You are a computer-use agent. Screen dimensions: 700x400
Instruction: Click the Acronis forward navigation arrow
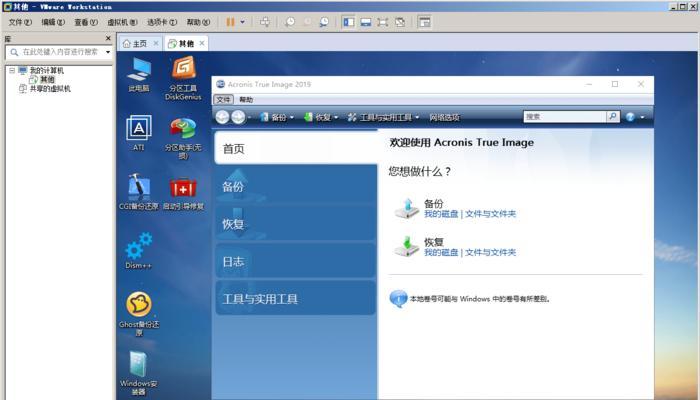[x=238, y=117]
